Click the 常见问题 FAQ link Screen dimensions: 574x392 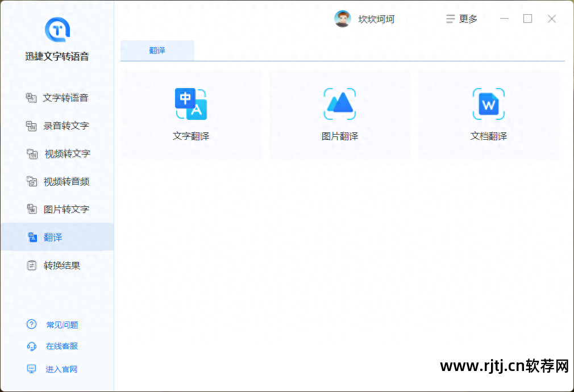pyautogui.click(x=63, y=324)
